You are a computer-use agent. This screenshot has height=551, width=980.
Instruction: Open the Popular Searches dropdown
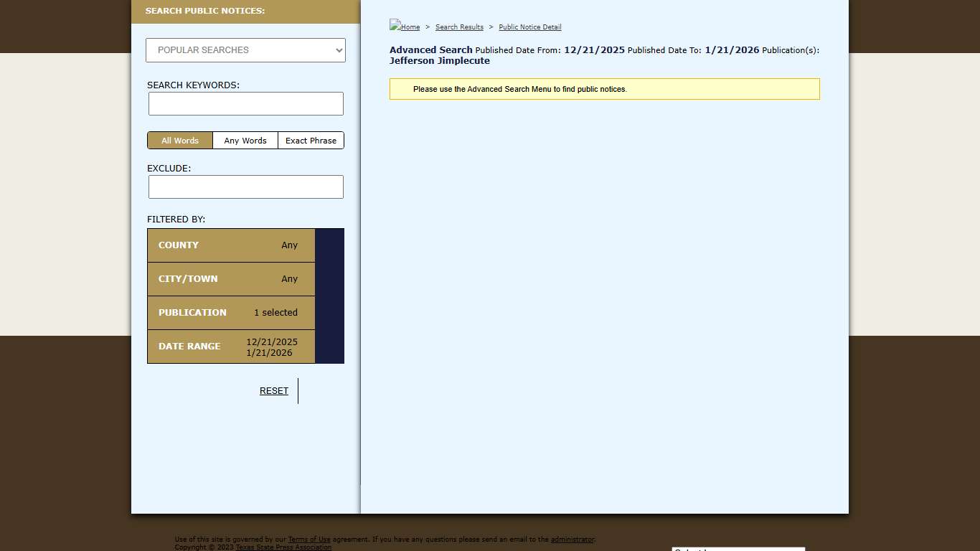[245, 50]
